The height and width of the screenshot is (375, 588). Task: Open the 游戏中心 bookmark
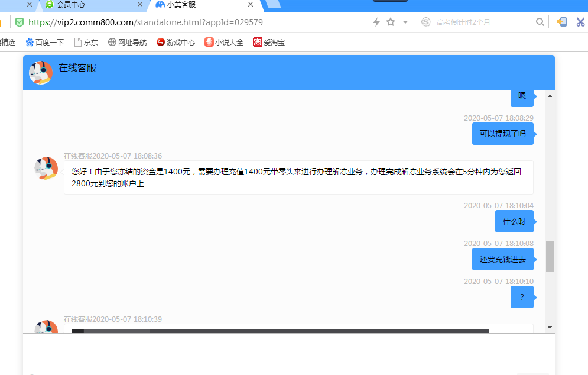point(176,43)
